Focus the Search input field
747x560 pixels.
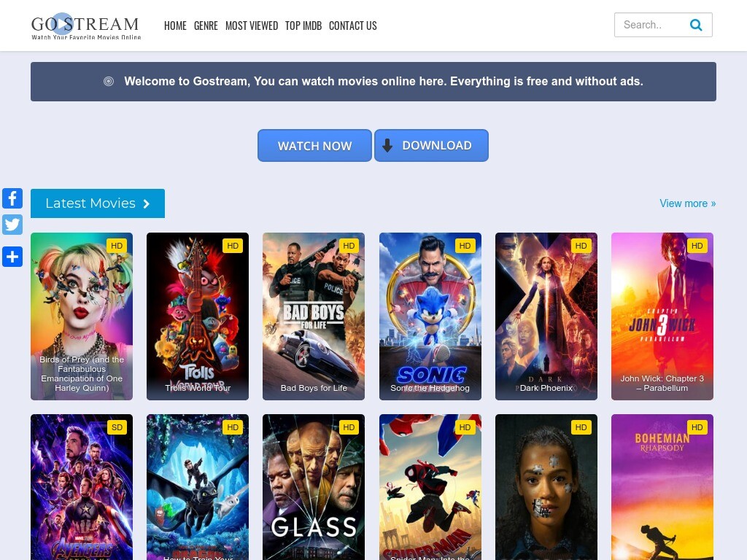click(663, 25)
